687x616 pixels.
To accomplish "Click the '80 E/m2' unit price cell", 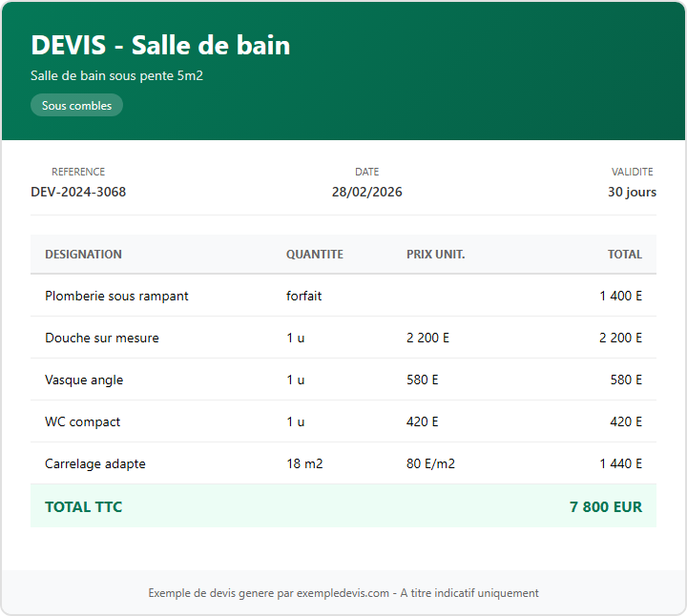I will pyautogui.click(x=430, y=463).
